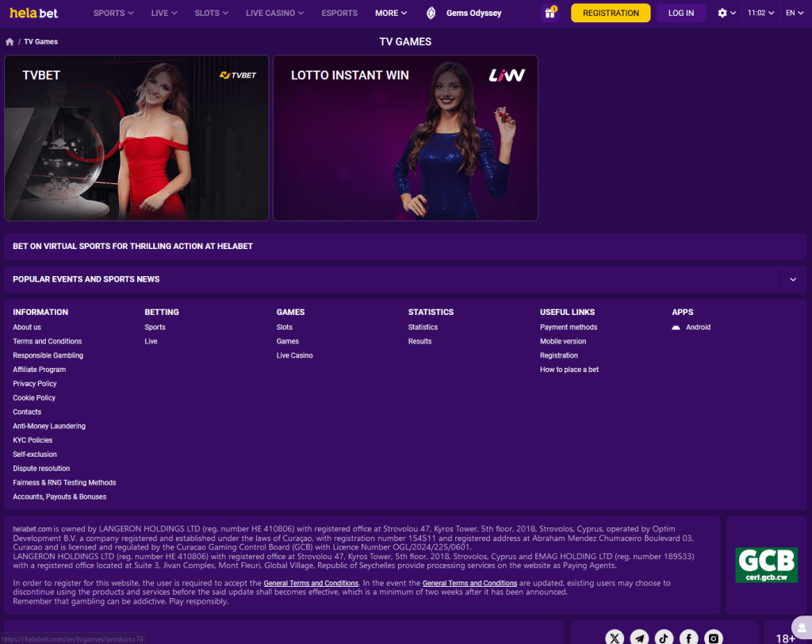Open the Lotto Instant Win game card
The image size is (812, 644).
click(405, 138)
